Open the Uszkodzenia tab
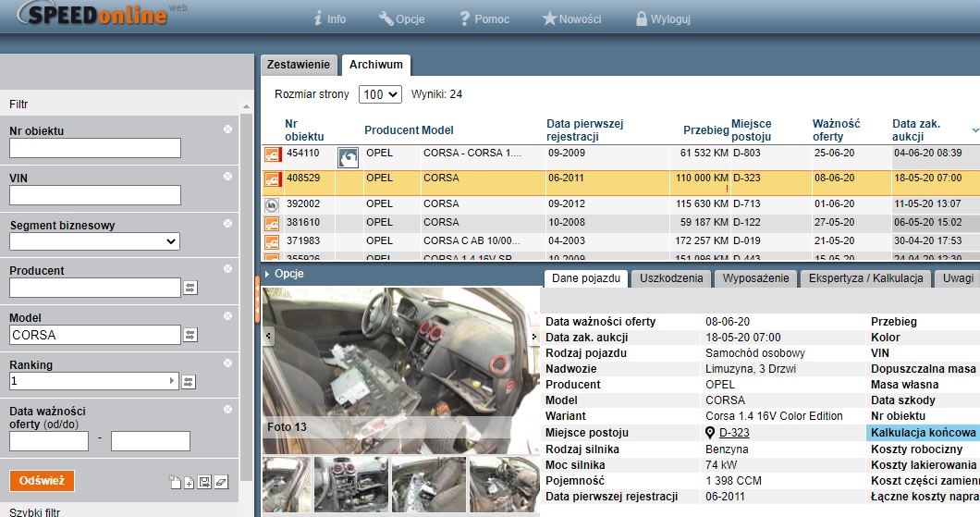The width and height of the screenshot is (980, 517). coord(672,278)
